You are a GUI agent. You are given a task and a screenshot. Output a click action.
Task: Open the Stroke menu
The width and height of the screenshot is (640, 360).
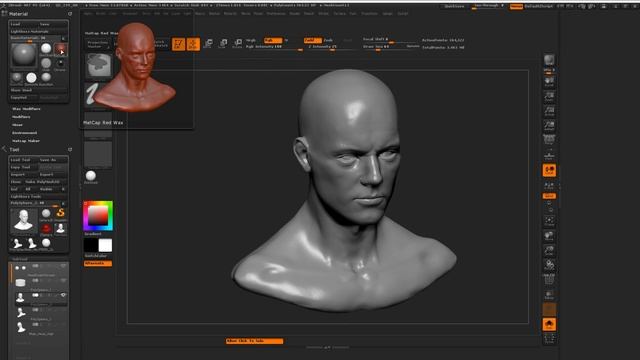tap(323, 13)
